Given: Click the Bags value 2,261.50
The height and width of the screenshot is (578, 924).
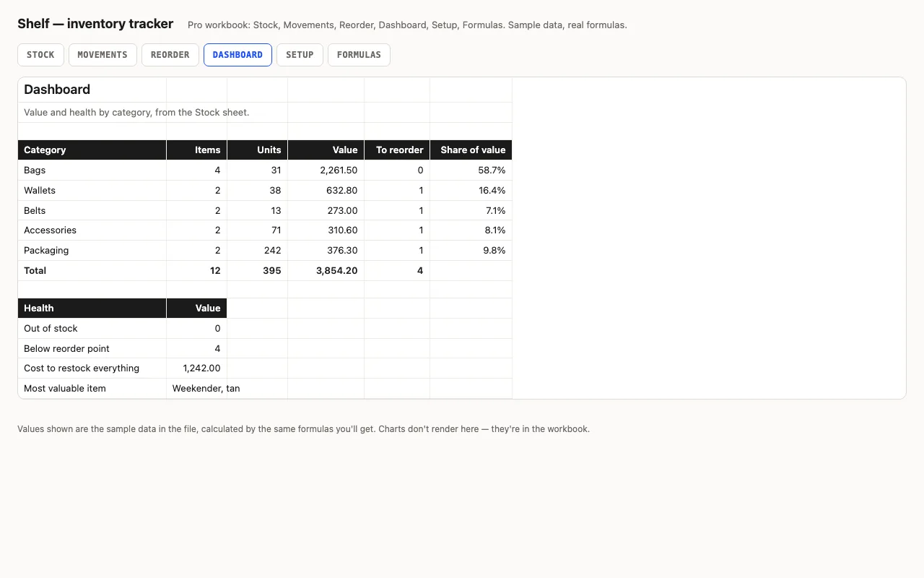Looking at the screenshot, I should 326,171.
